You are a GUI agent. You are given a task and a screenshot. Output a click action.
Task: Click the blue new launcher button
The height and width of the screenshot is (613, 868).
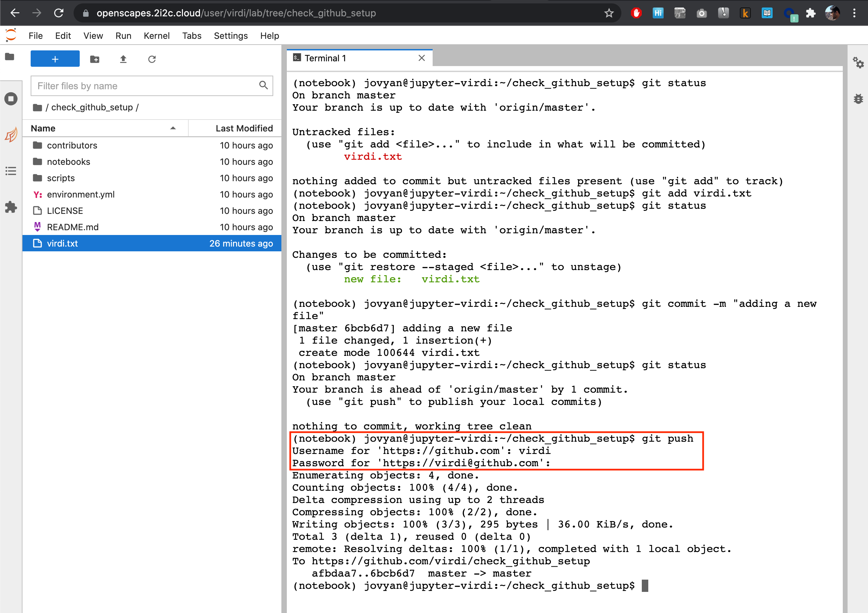tap(55, 59)
